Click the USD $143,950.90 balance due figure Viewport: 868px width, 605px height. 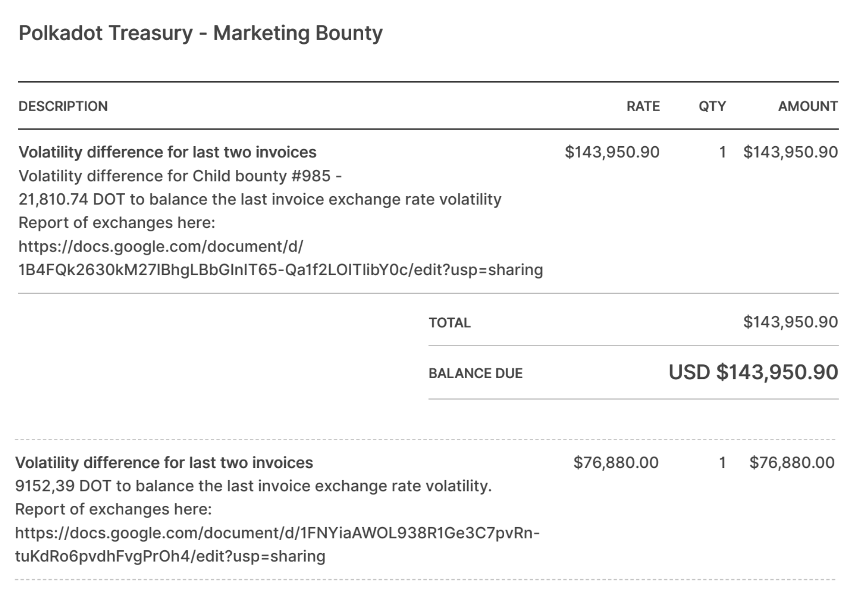753,373
